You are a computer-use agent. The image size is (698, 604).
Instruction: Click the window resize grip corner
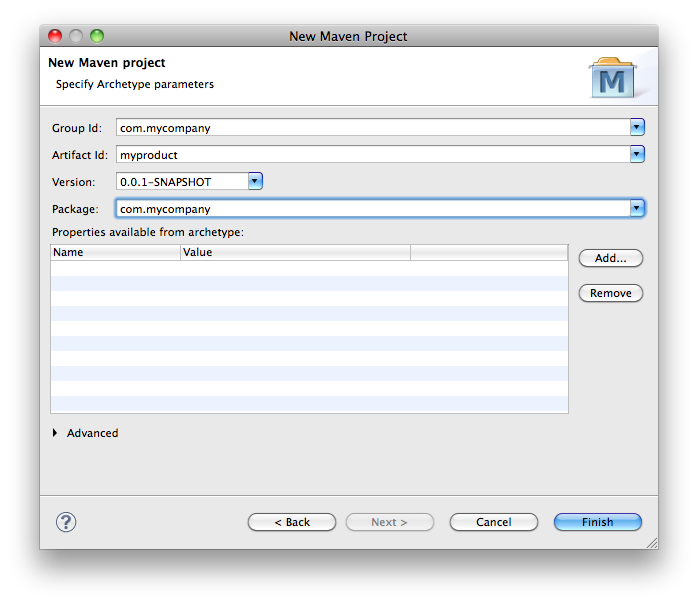(x=652, y=543)
